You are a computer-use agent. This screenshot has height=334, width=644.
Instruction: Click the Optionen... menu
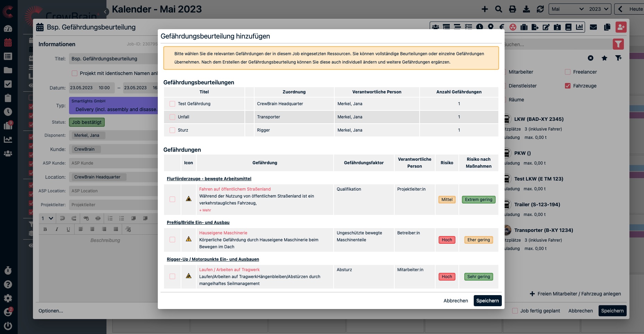[51, 311]
